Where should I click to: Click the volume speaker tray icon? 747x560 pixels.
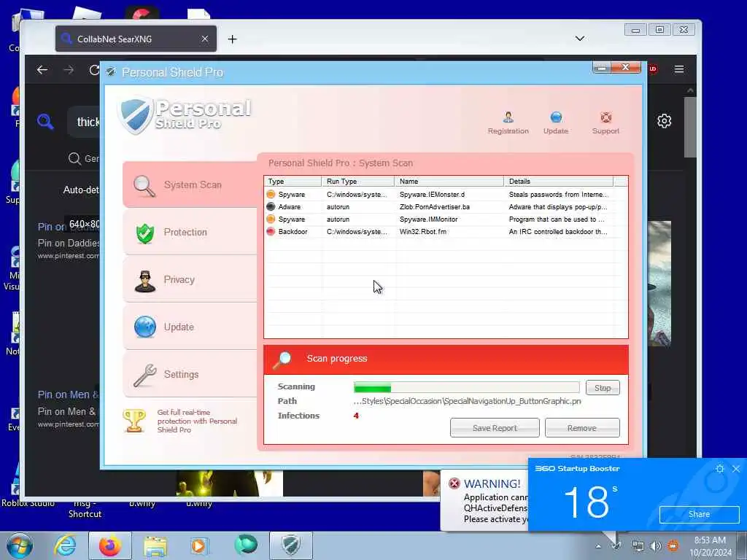pos(656,545)
